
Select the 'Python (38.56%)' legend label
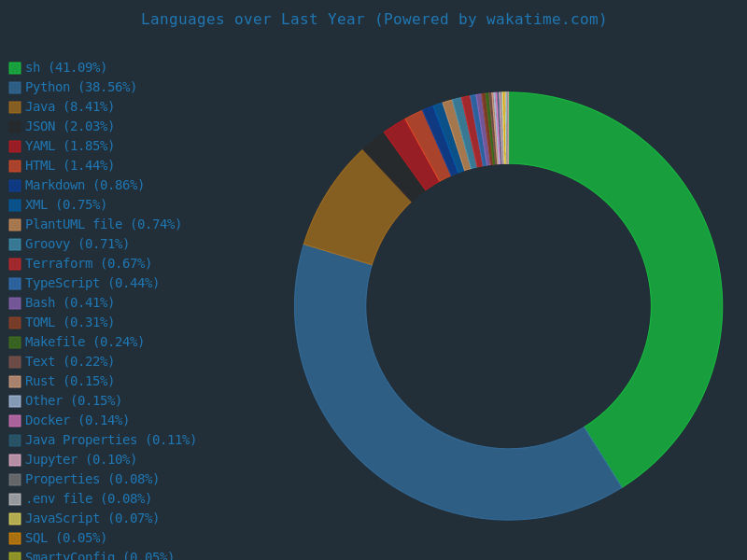(x=81, y=87)
